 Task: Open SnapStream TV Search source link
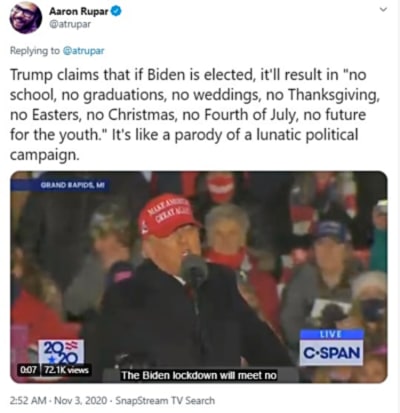[x=165, y=400]
